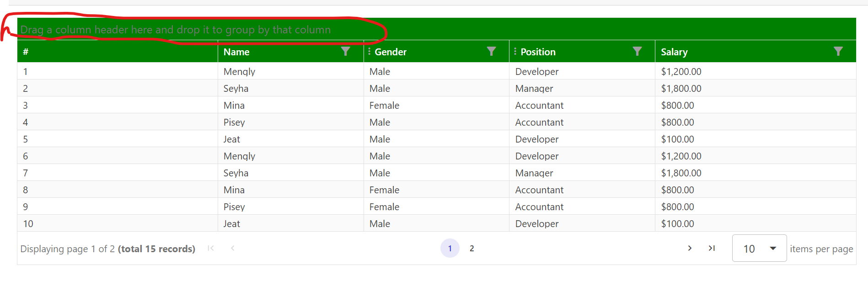Open the Gender column menu dots
This screenshot has width=868, height=302.
370,51
